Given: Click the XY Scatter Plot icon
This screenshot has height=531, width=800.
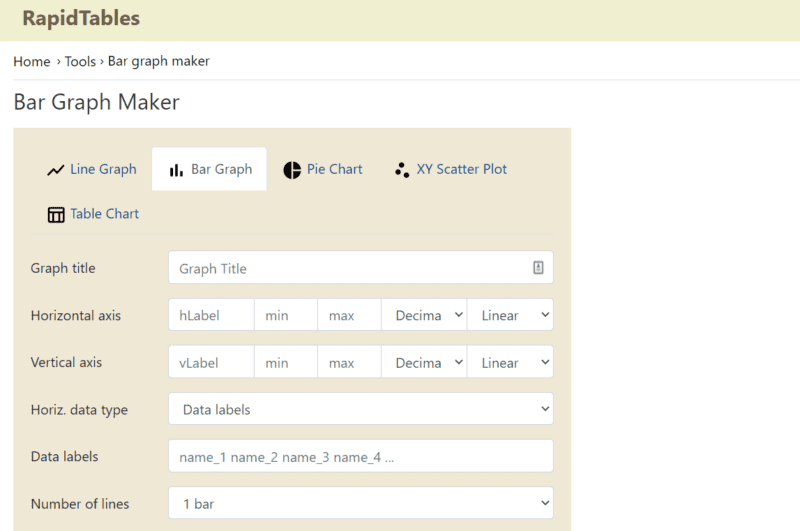Looking at the screenshot, I should (x=402, y=170).
